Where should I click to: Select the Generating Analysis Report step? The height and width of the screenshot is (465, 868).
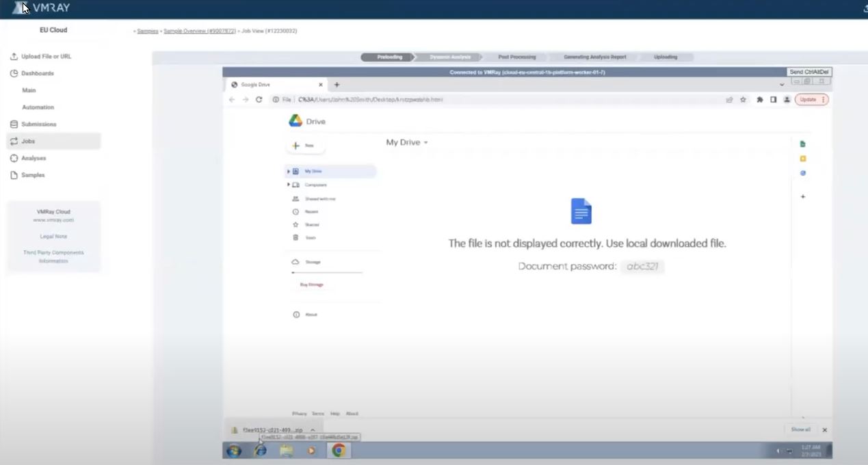point(594,57)
